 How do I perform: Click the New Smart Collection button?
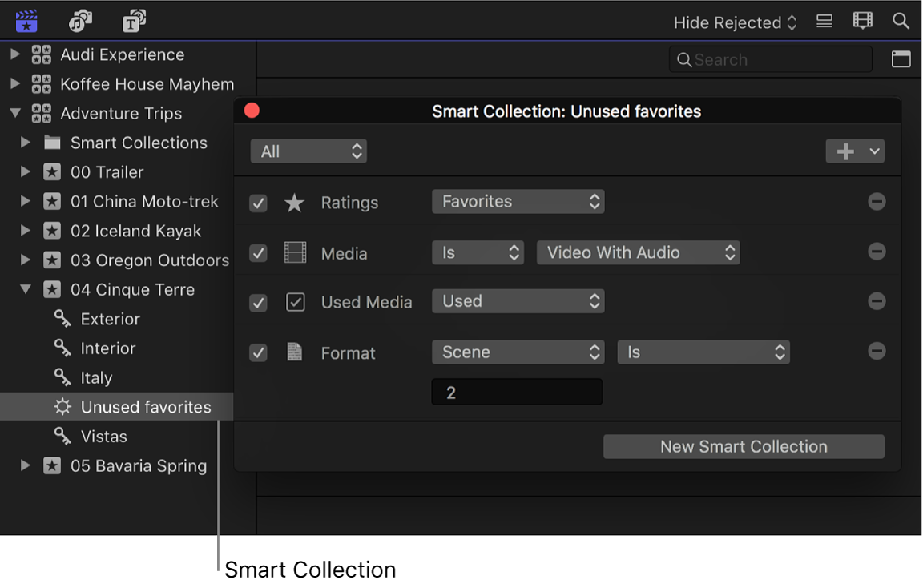tap(743, 447)
